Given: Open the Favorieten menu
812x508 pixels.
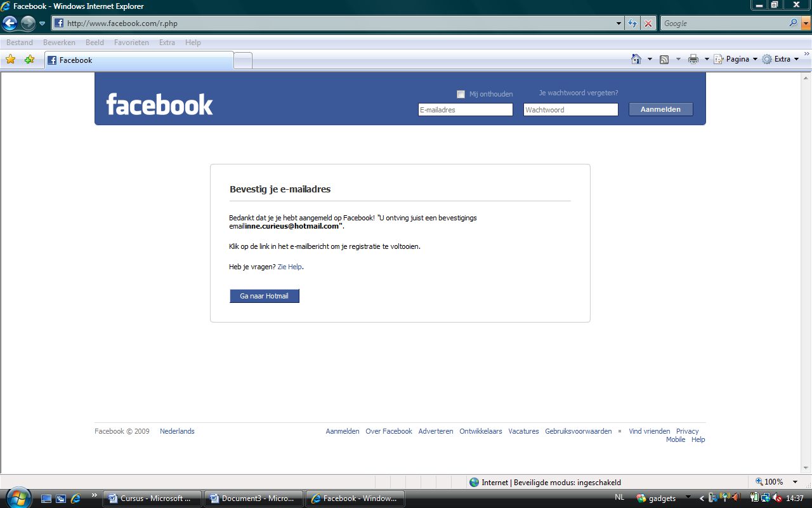Looking at the screenshot, I should [131, 43].
